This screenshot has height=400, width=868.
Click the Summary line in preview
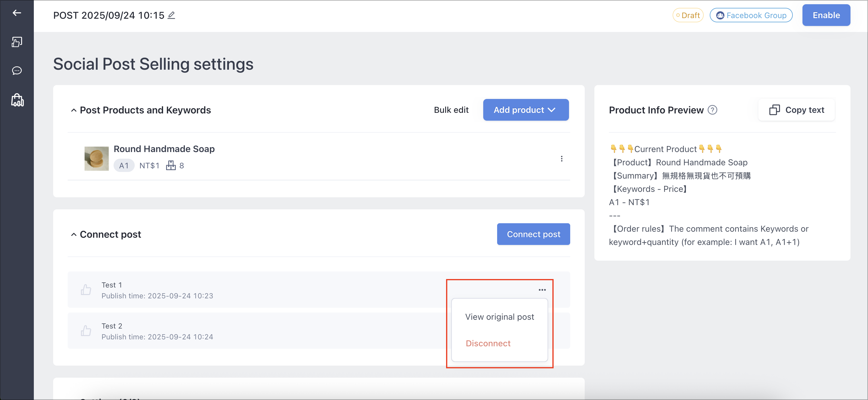tap(680, 176)
